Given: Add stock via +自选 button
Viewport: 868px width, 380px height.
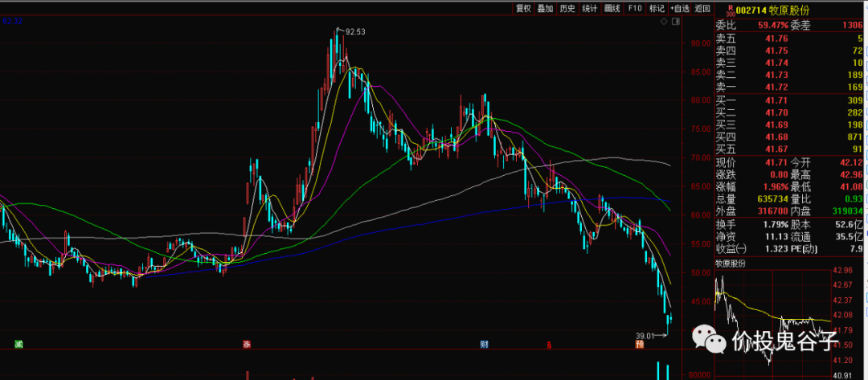Looking at the screenshot, I should pyautogui.click(x=680, y=9).
